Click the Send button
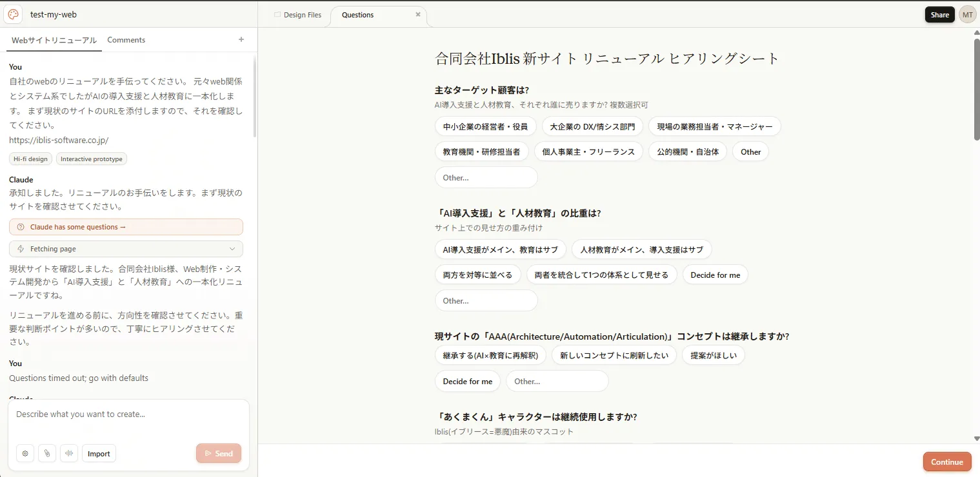 point(219,453)
